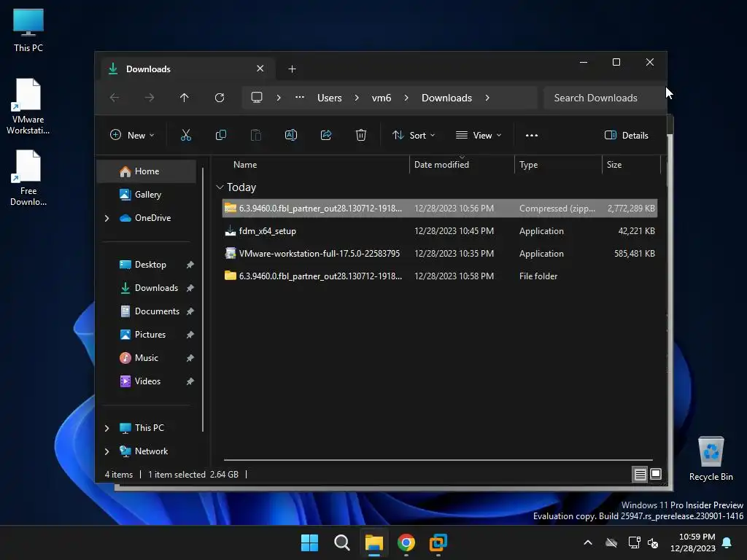The height and width of the screenshot is (560, 747).
Task: Go forward with the right arrow
Action: 150,98
